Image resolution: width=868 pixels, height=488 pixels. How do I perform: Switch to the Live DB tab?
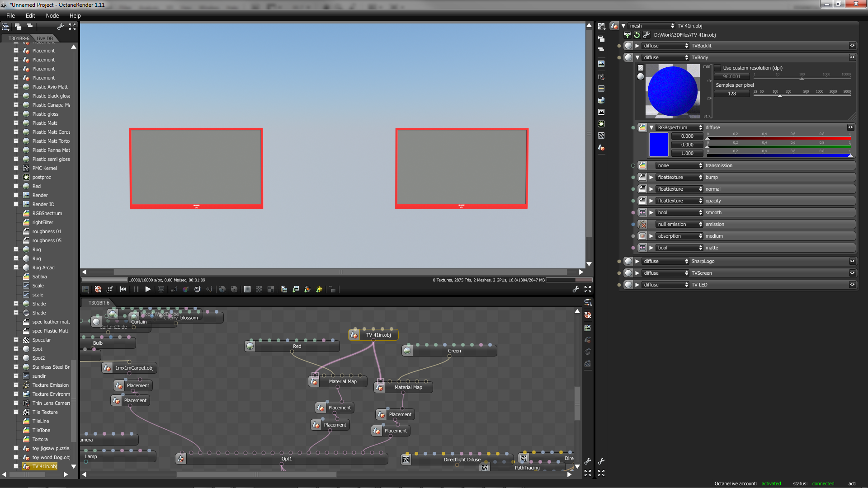tap(45, 38)
